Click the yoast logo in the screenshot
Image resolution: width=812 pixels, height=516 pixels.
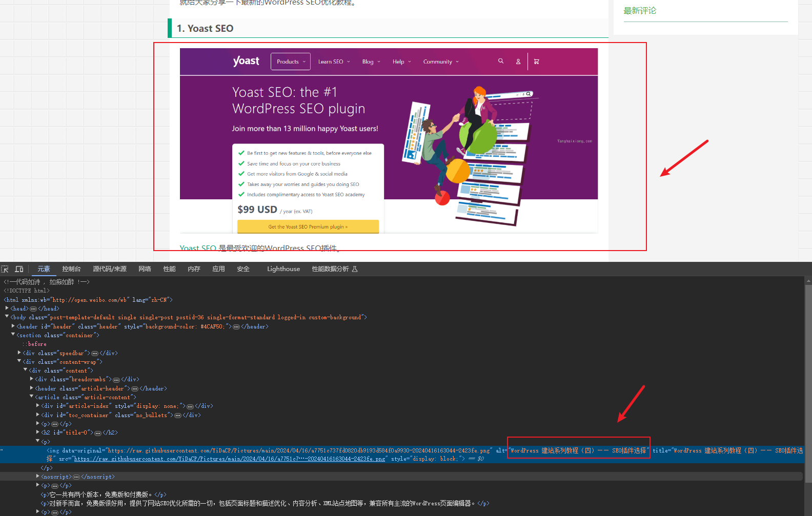(246, 61)
